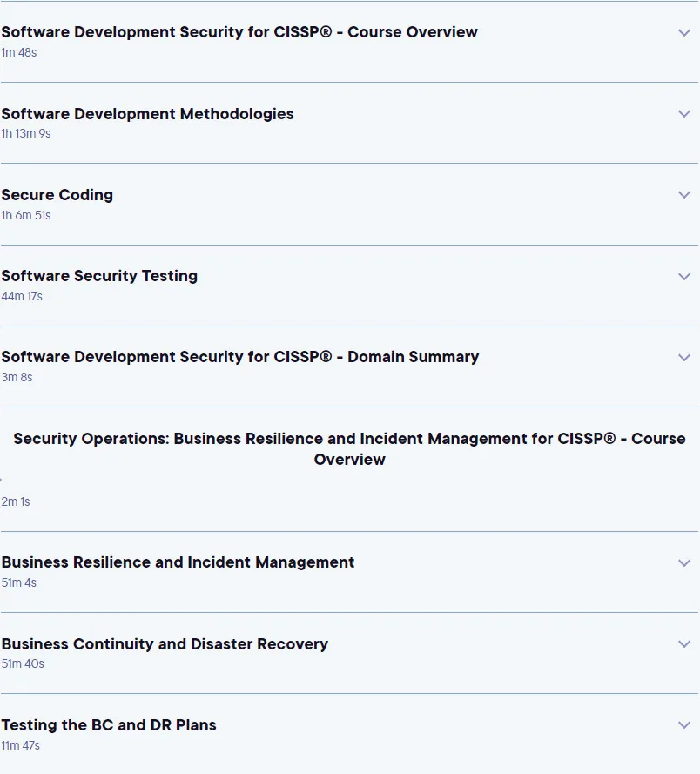The image size is (700, 774).
Task: Select the Software Development Methodologies title
Action: [x=148, y=114]
